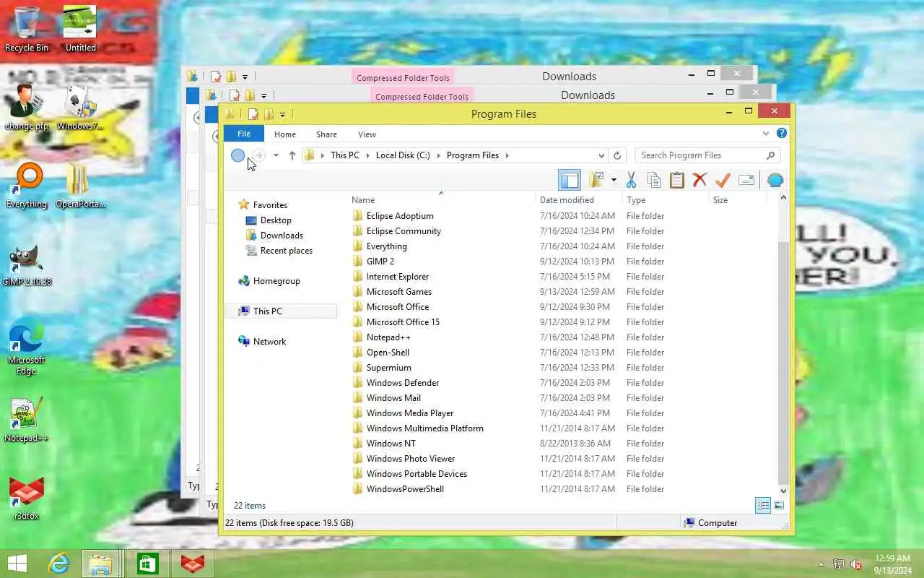
Task: Open the Help question mark icon
Action: (781, 134)
